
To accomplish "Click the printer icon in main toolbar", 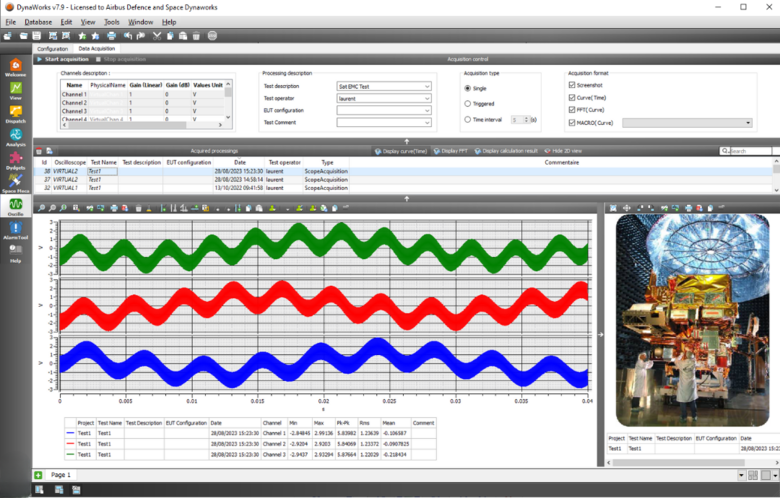I will click(111, 36).
